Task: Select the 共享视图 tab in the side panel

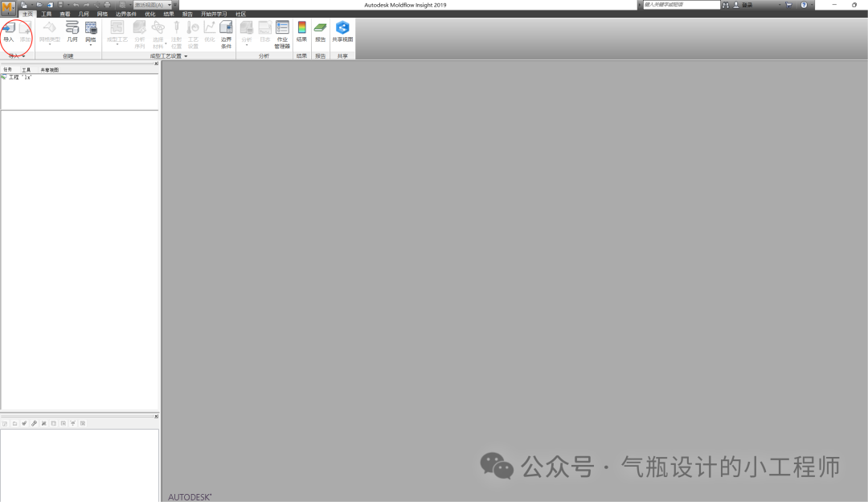Action: pyautogui.click(x=49, y=70)
